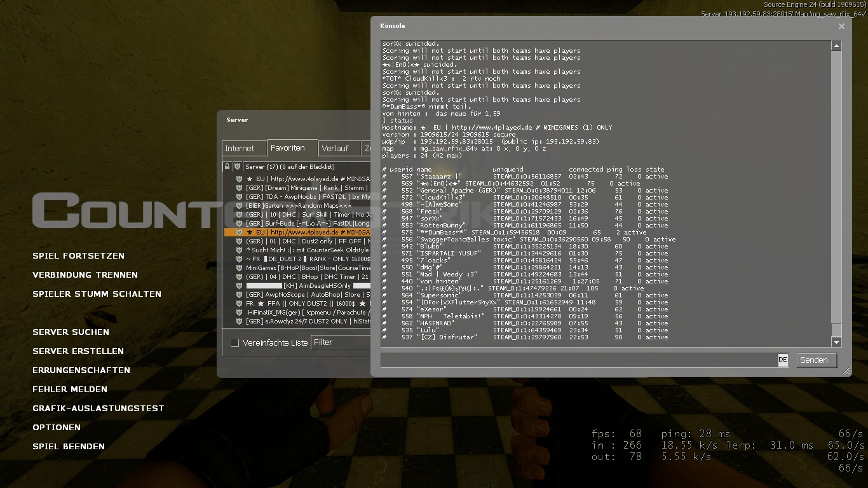Select the Sucht Mich CounterSeek Oldstyle server
This screenshot has height=488, width=868.
pyautogui.click(x=297, y=250)
